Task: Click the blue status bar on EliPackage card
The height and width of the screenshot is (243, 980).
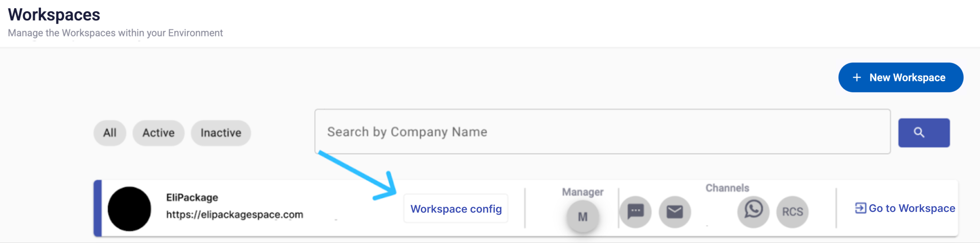Action: click(98, 208)
